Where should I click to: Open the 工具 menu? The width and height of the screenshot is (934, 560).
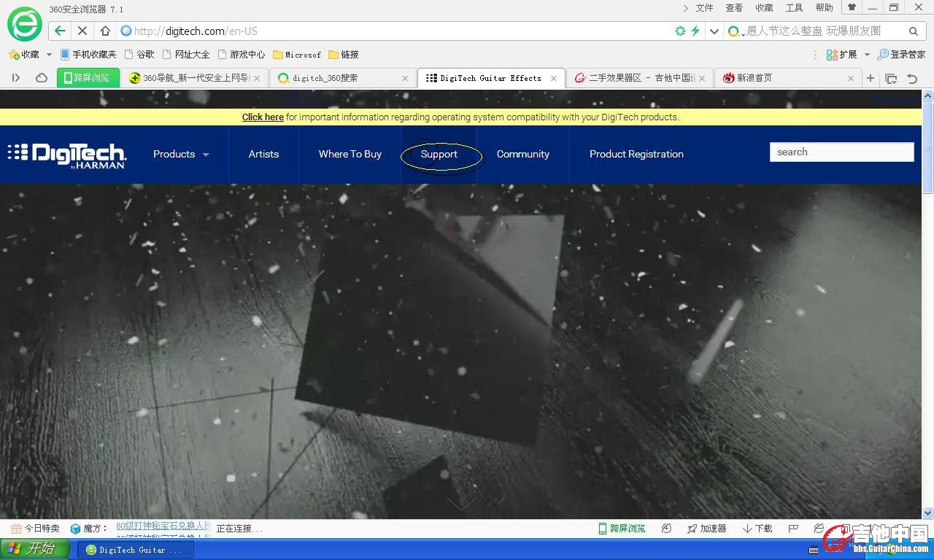(794, 8)
